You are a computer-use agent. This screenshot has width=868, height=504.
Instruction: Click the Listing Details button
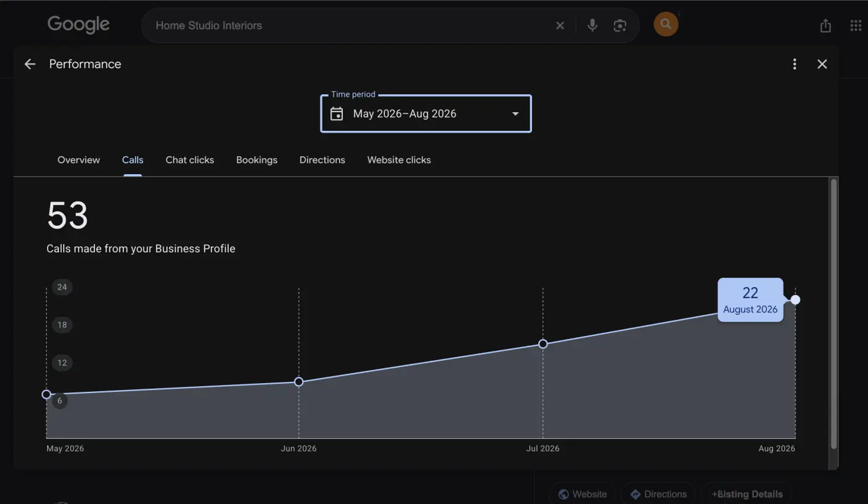[x=747, y=494]
